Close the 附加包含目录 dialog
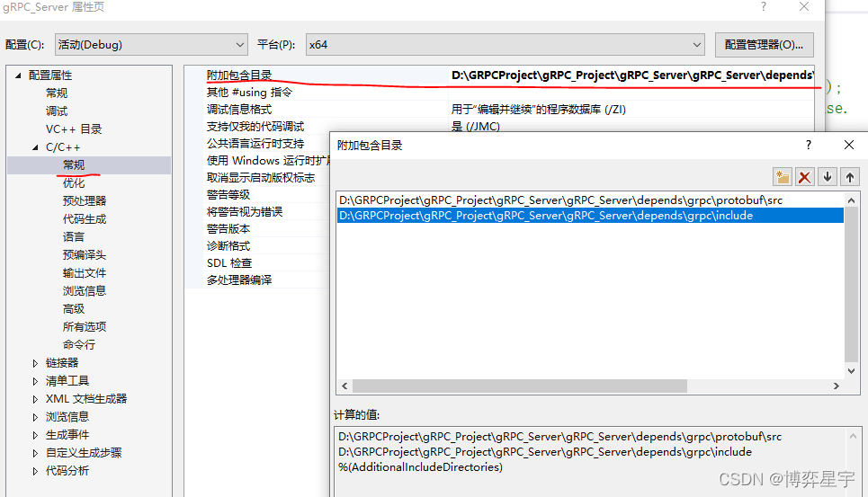 849,145
